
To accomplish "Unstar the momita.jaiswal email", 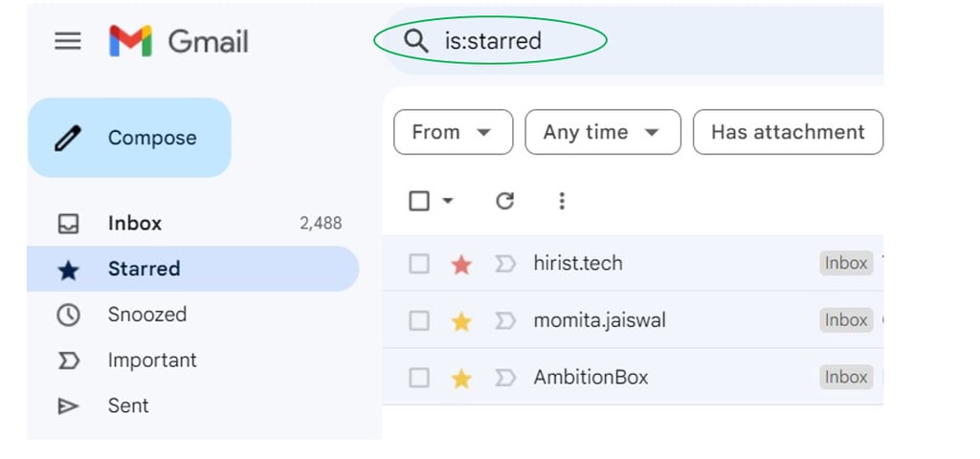I will pos(461,321).
